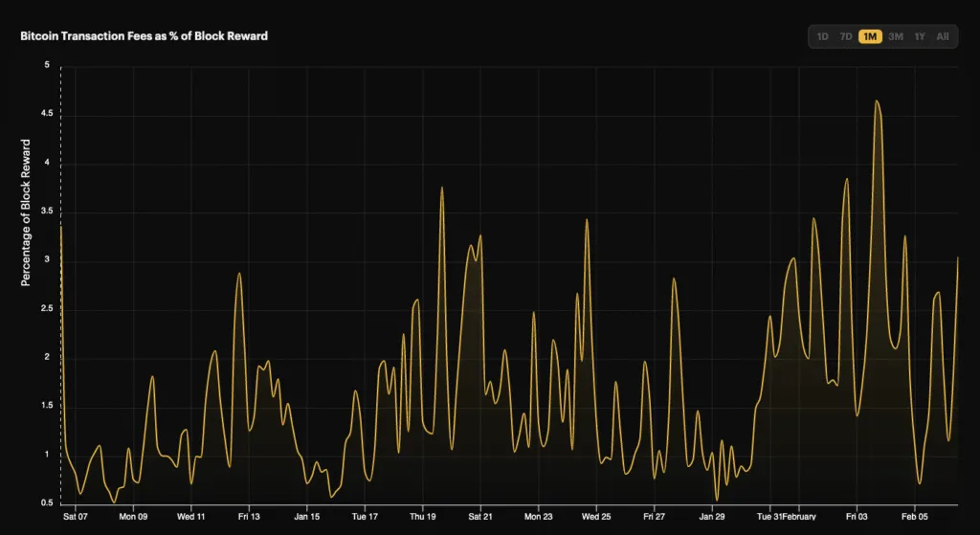The height and width of the screenshot is (535, 980).
Task: Select the highlighted 1M range button
Action: (x=870, y=37)
